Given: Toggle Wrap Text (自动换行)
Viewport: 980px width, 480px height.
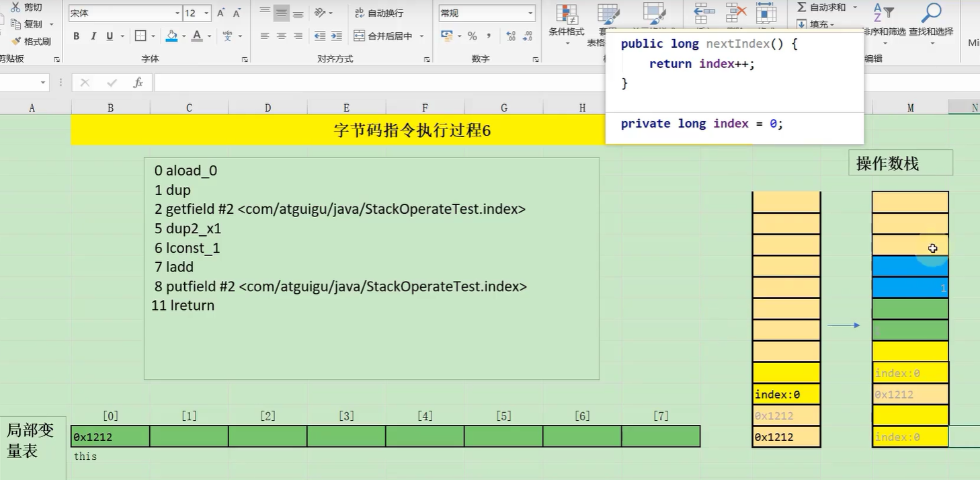Looking at the screenshot, I should [x=380, y=13].
